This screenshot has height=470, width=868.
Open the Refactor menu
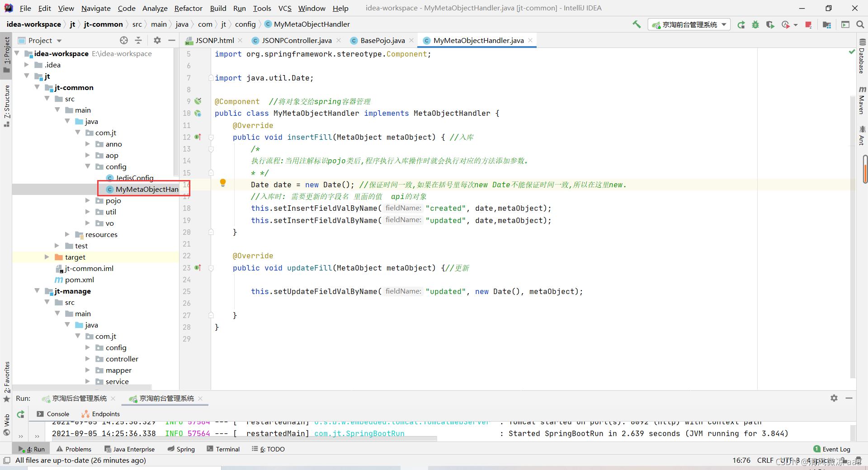188,8
